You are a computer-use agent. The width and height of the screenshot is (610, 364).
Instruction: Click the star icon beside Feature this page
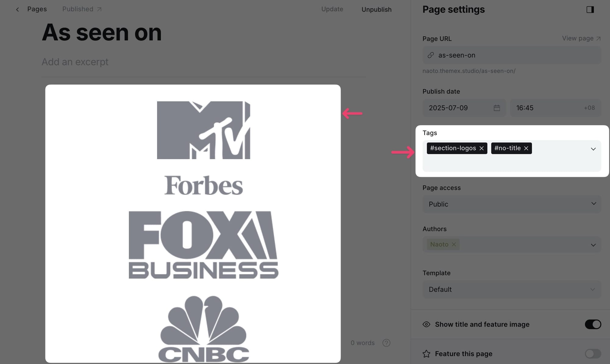click(426, 354)
